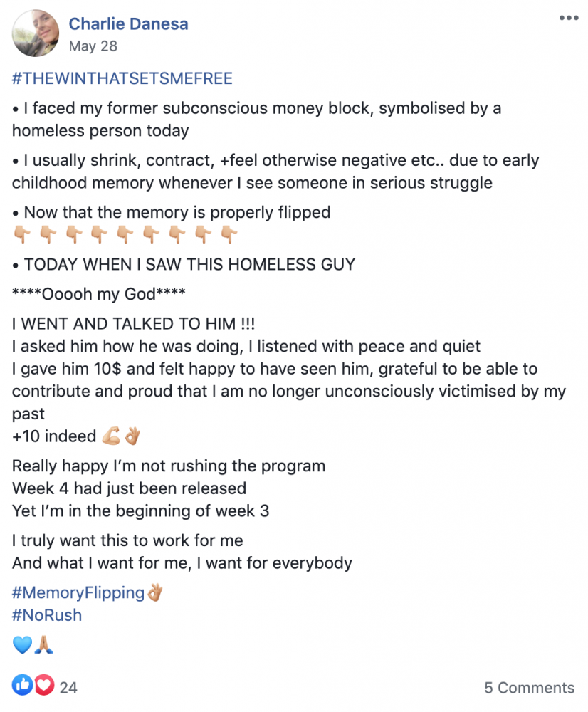Image resolution: width=588 pixels, height=712 pixels.
Task: Click the first pointing-down hand emoji
Action: (x=22, y=235)
